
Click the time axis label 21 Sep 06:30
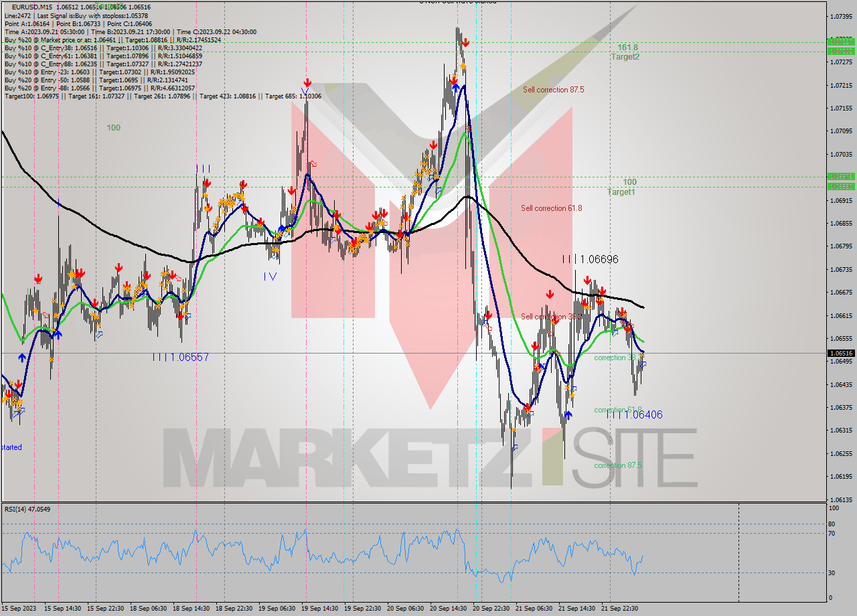pyautogui.click(x=534, y=609)
